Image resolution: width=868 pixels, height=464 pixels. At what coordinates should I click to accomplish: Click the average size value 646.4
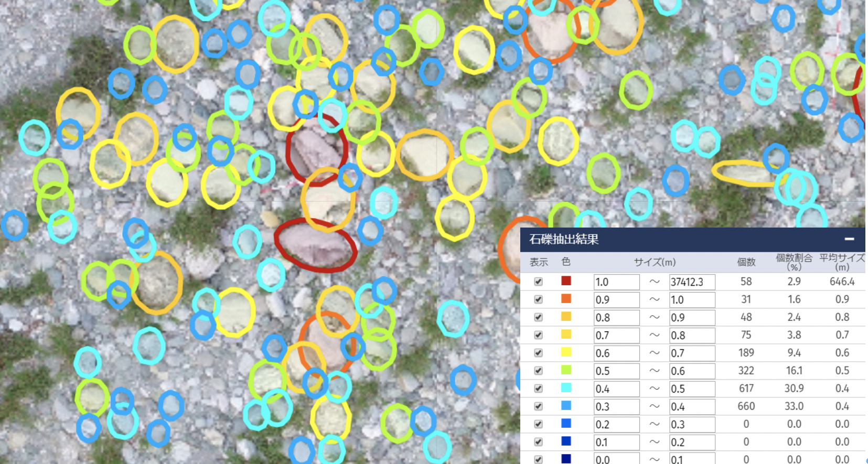point(842,282)
